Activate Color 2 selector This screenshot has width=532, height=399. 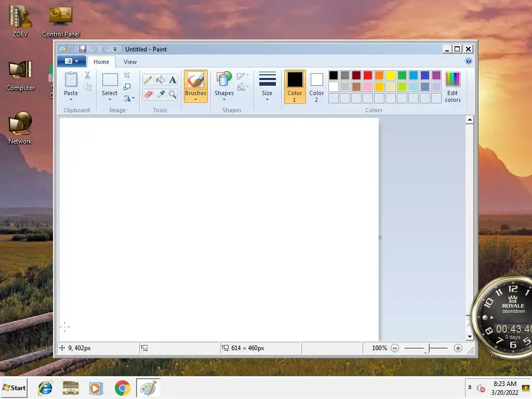click(316, 87)
